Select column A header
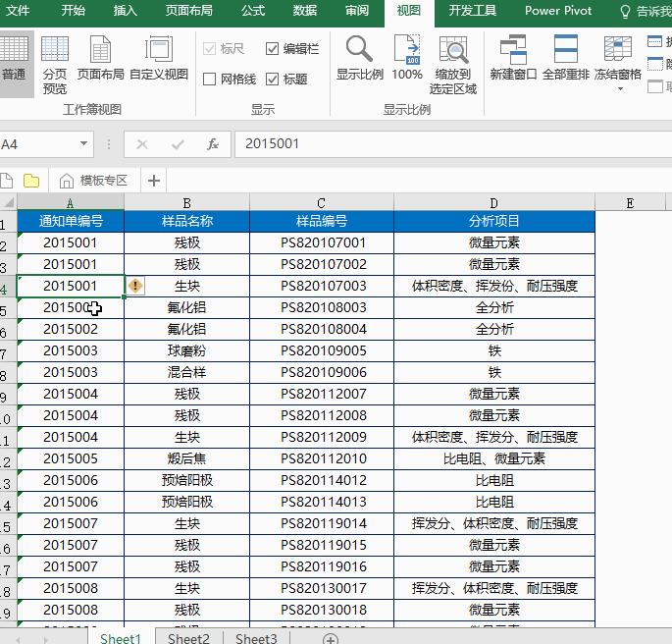The width and height of the screenshot is (672, 644). tap(71, 202)
